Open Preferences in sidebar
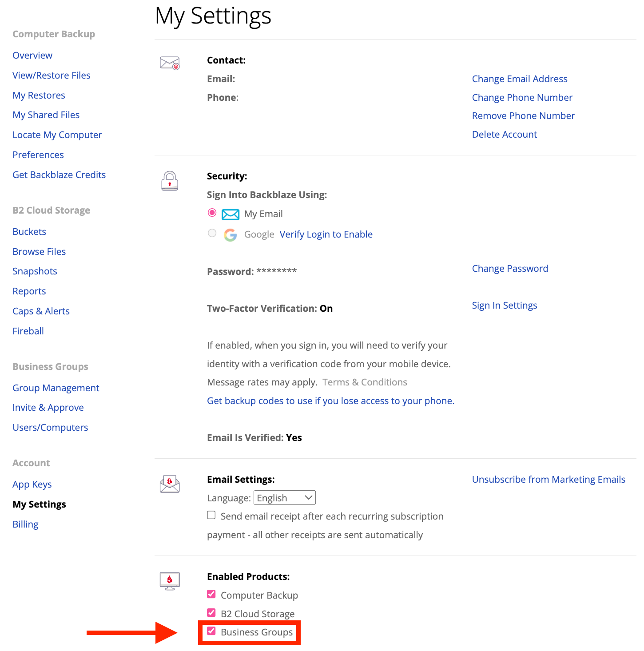This screenshot has width=644, height=651. point(38,155)
